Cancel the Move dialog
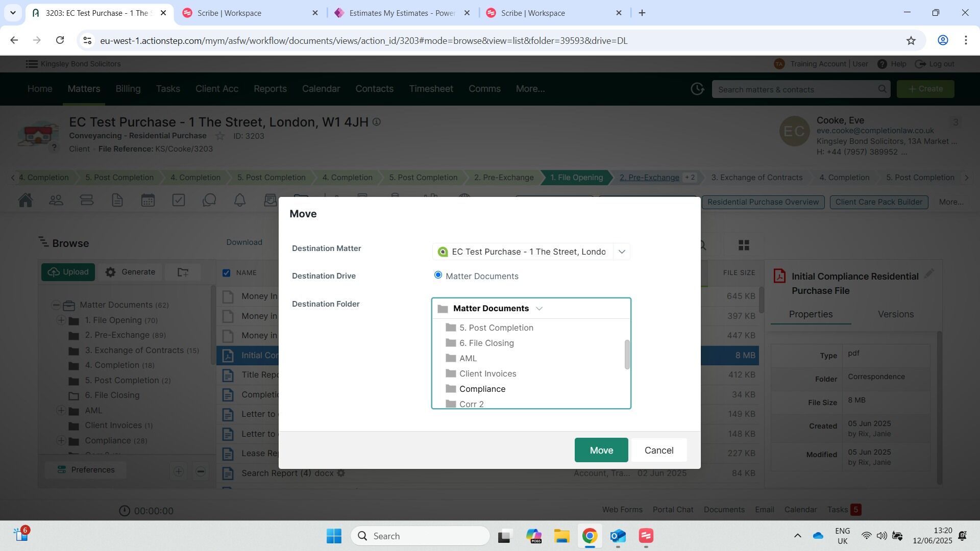Image resolution: width=980 pixels, height=551 pixels. tap(658, 450)
